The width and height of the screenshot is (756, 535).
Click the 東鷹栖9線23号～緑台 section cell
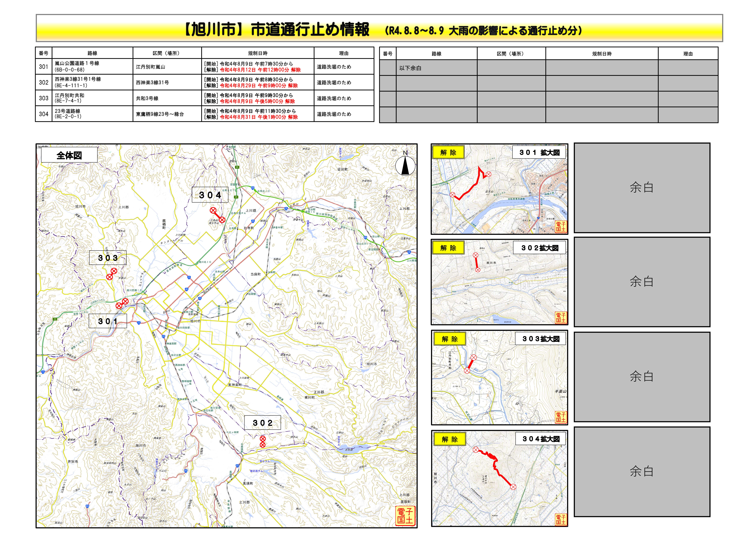167,114
